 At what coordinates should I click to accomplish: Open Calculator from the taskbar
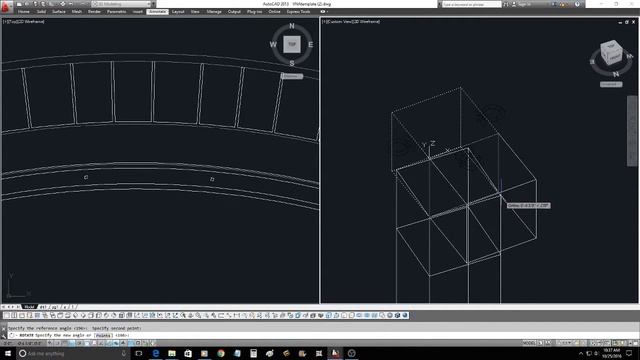(x=253, y=353)
